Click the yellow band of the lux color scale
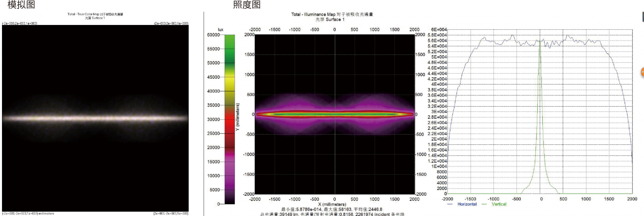The image size is (644, 216). (229, 83)
